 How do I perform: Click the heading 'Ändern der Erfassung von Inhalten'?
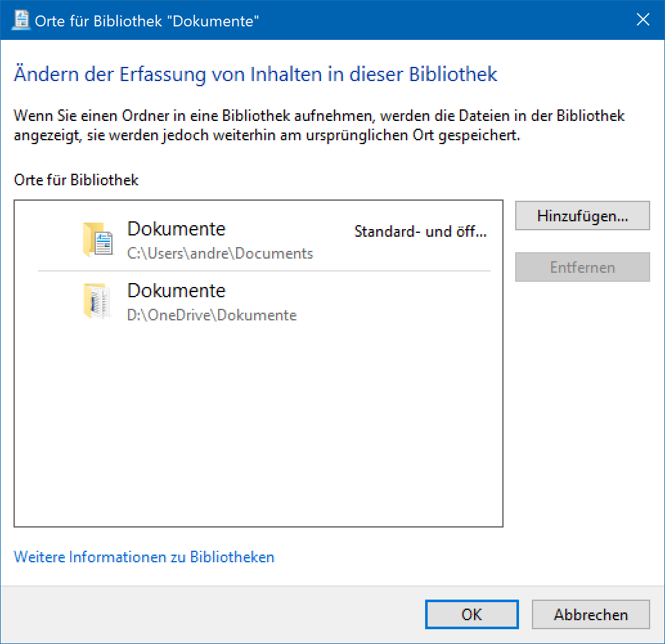click(169, 74)
